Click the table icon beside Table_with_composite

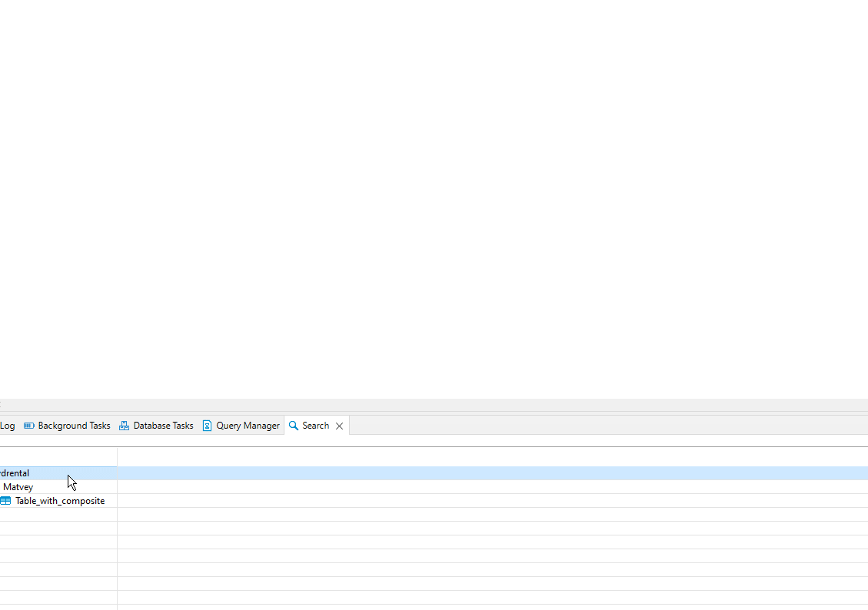[5, 500]
